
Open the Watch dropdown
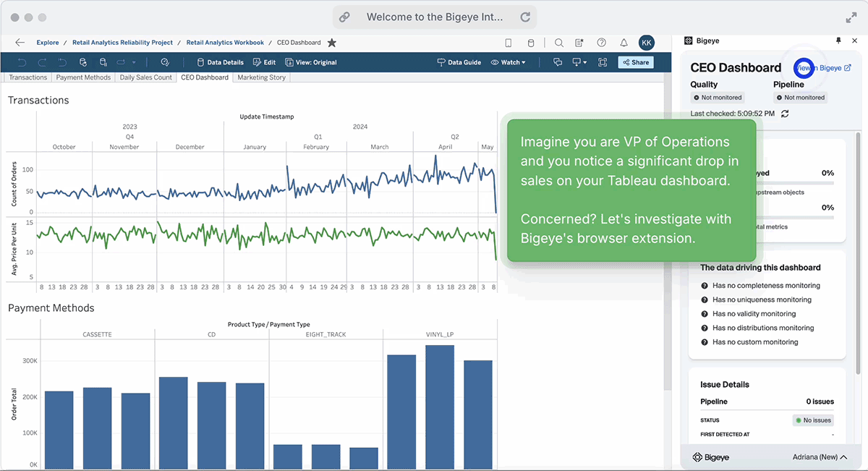pos(509,62)
